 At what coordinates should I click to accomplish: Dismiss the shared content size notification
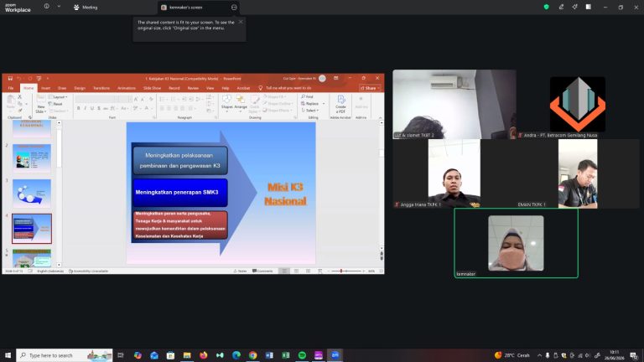241,22
